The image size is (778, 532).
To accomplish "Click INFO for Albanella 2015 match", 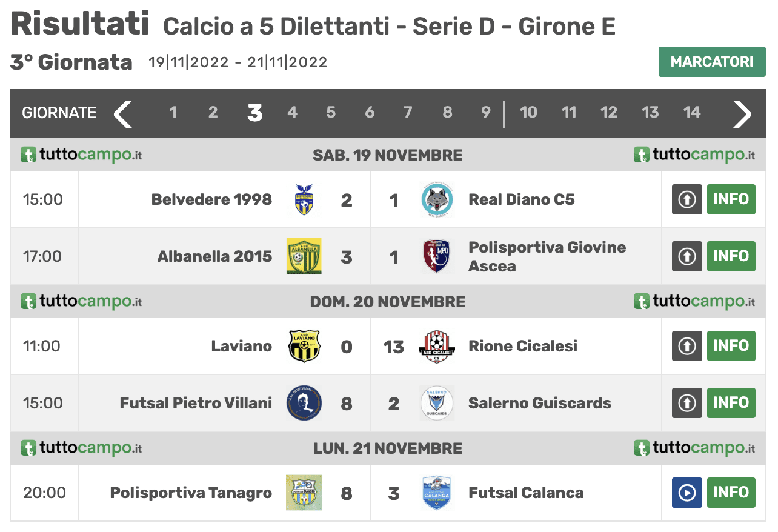I will [x=731, y=256].
